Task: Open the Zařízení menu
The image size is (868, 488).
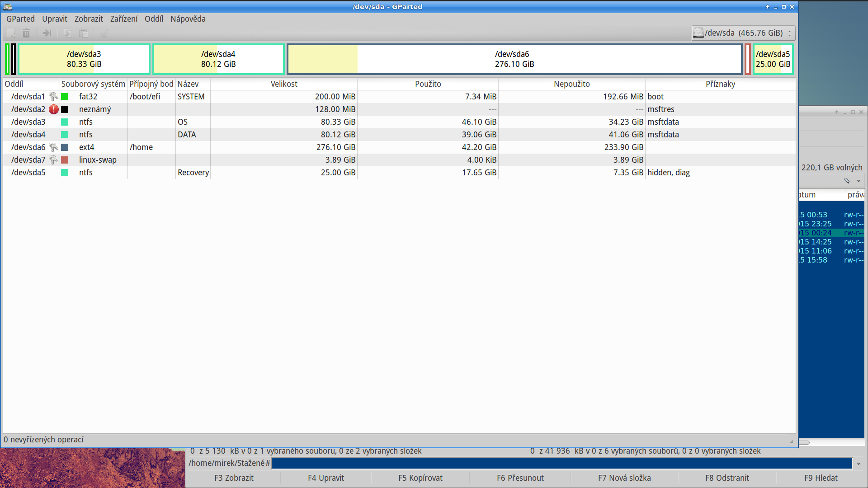Action: pyautogui.click(x=124, y=19)
